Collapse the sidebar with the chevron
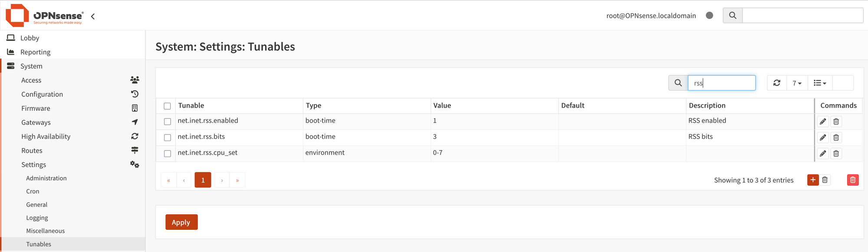 point(93,16)
